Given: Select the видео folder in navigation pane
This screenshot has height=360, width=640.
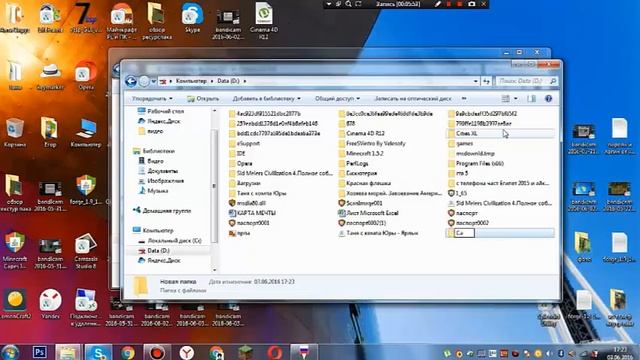Looking at the screenshot, I should point(151,131).
